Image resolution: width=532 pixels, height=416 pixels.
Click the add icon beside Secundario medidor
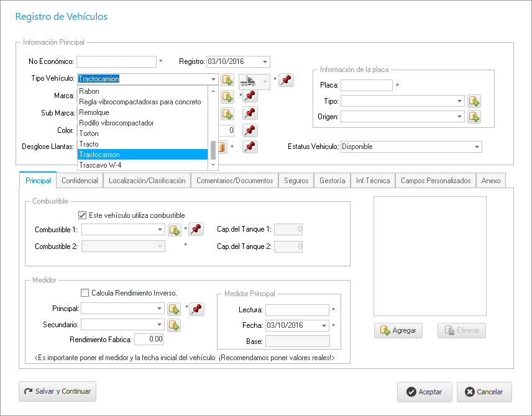click(x=175, y=325)
